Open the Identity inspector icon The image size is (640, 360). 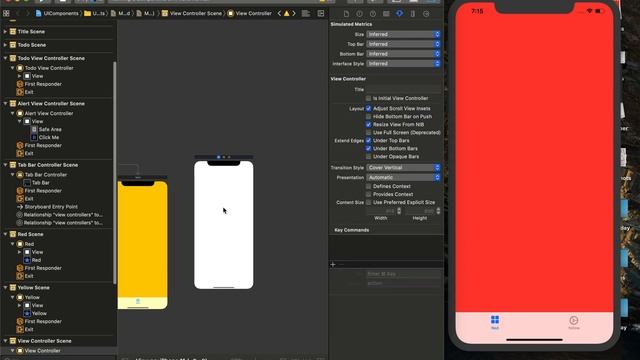[x=386, y=13]
